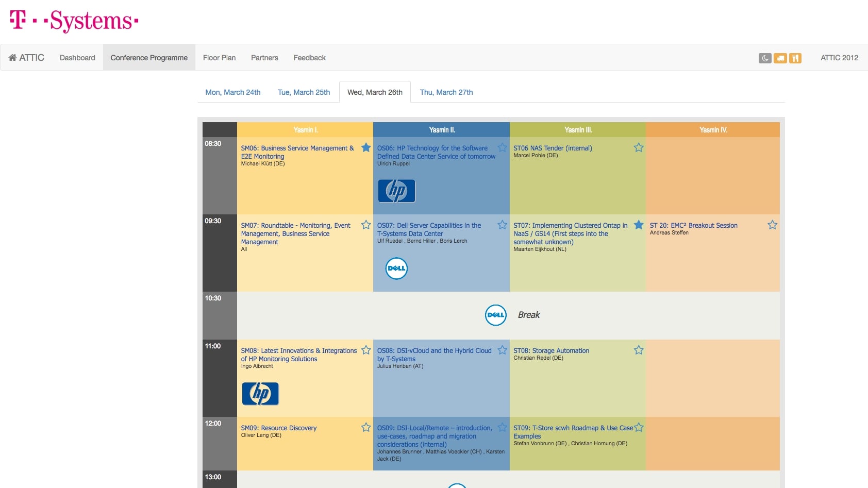Open OS06 HP Technology session link
The image size is (868, 488).
tap(436, 152)
